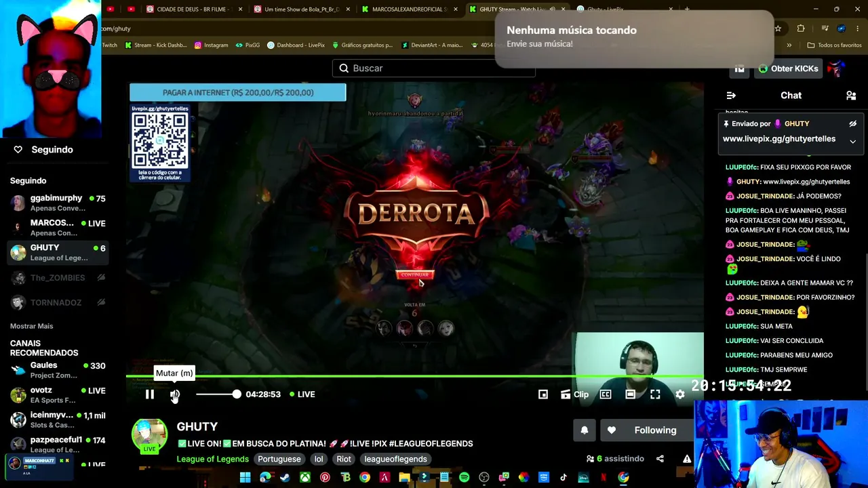This screenshot has width=868, height=488.
Task: Open recommended channel Gaules
Action: click(58, 370)
